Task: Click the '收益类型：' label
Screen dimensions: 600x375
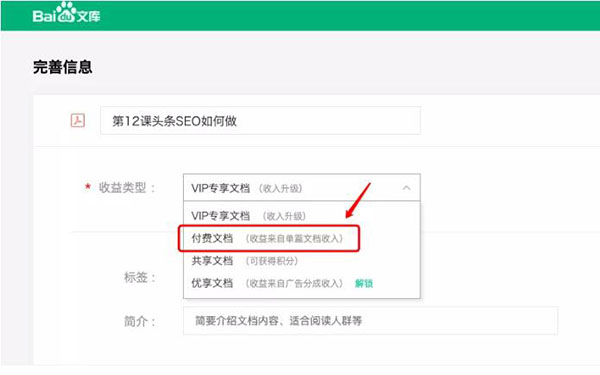Action: coord(127,188)
